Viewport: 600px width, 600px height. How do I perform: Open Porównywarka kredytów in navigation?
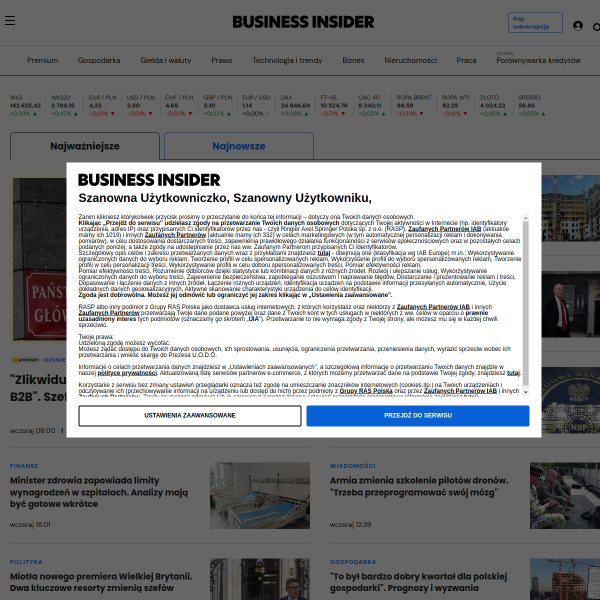(x=538, y=60)
